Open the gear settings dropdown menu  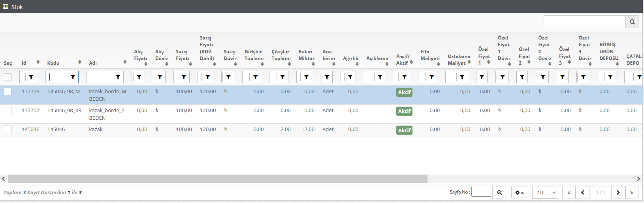pos(520,193)
